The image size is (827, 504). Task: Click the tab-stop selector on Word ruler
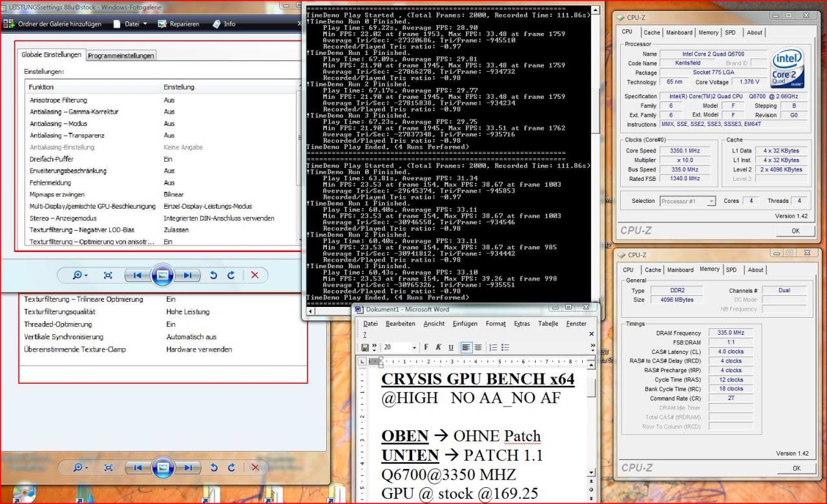click(x=363, y=362)
